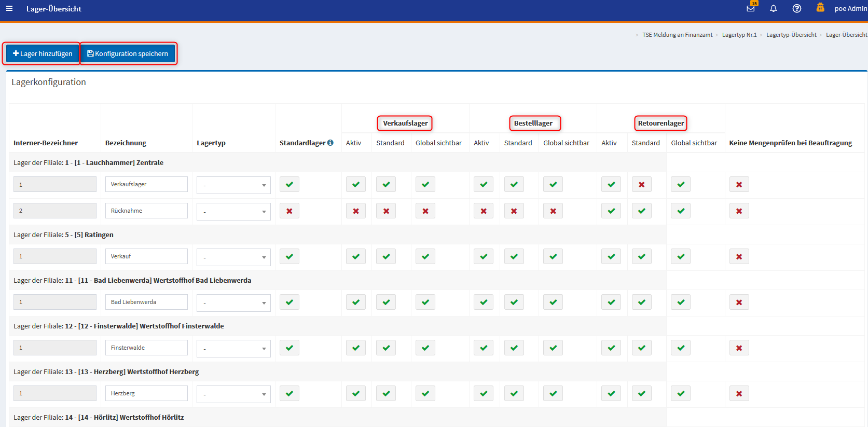The height and width of the screenshot is (427, 868).
Task: Toggle Standardlager for Rücknahme warehouse
Action: pyautogui.click(x=289, y=211)
